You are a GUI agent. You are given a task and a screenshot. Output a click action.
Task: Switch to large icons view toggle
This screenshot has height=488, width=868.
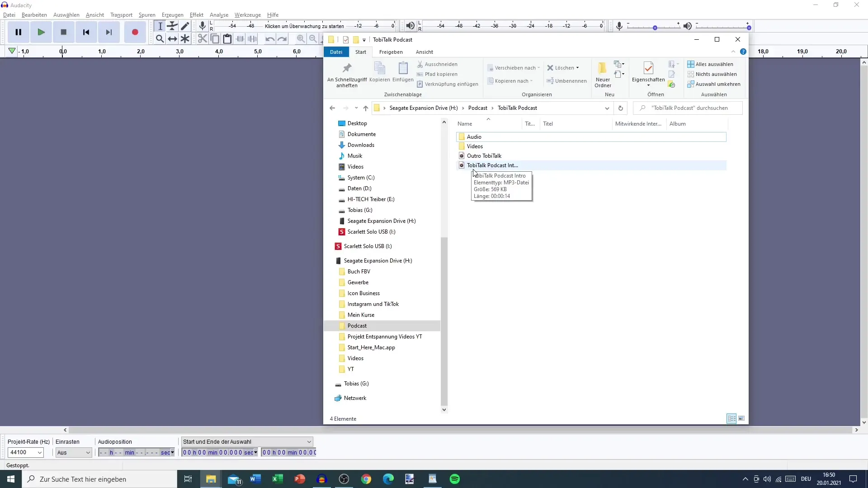point(741,418)
